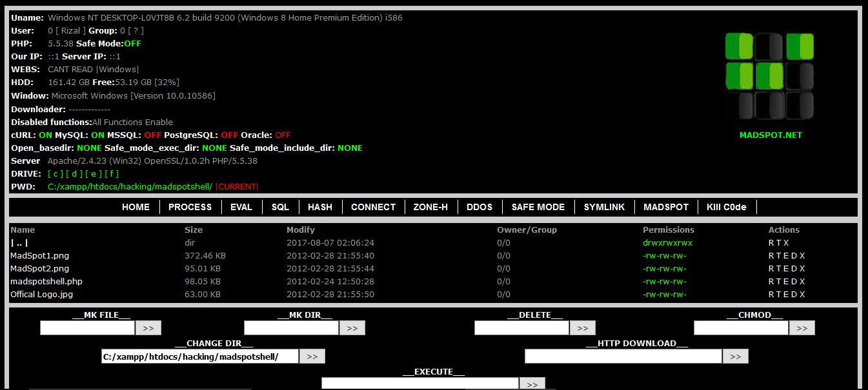Open the SYMLINK tab

[x=605, y=207]
